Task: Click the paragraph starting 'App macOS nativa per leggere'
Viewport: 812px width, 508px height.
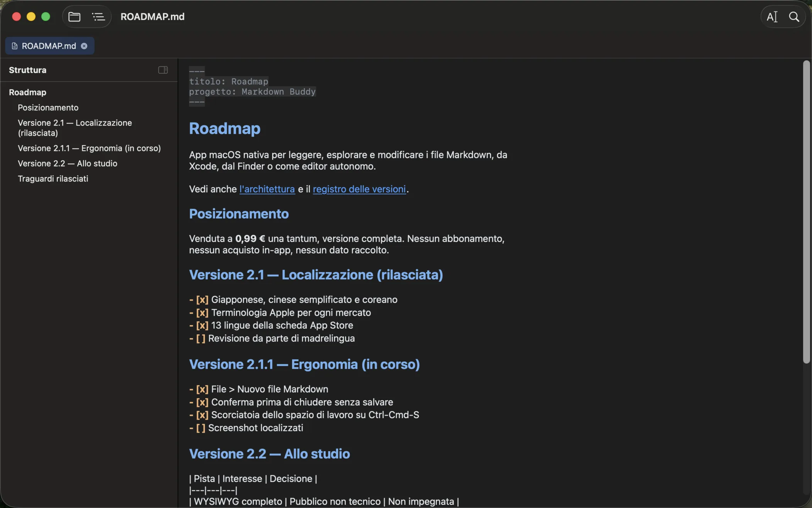Action: [x=348, y=160]
